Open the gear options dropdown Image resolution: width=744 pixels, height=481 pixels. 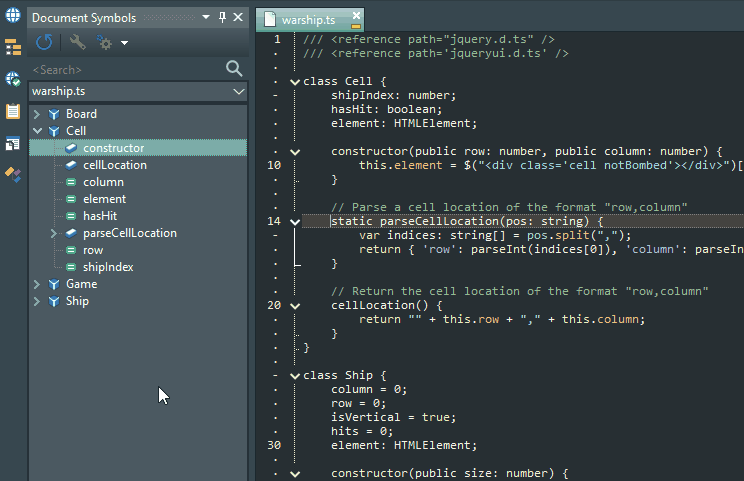[110, 42]
